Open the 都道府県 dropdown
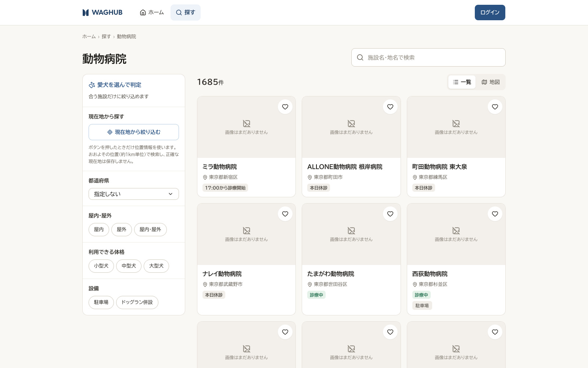The height and width of the screenshot is (368, 588). coord(134,194)
